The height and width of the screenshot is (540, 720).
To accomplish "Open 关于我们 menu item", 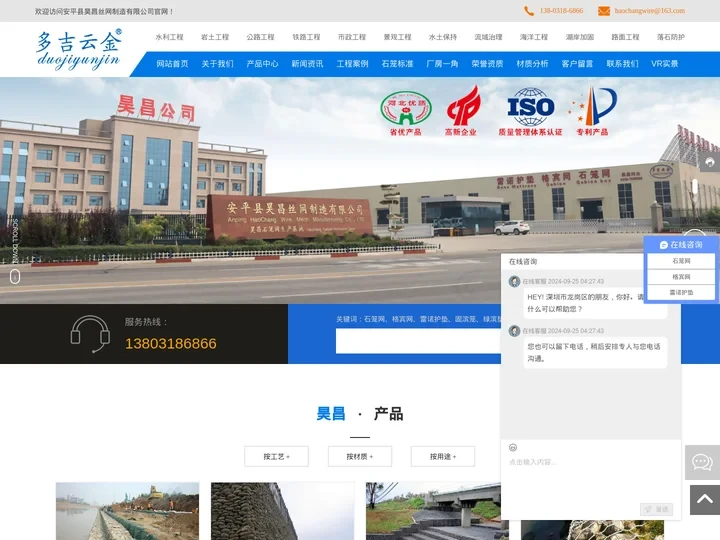I will coord(217,64).
